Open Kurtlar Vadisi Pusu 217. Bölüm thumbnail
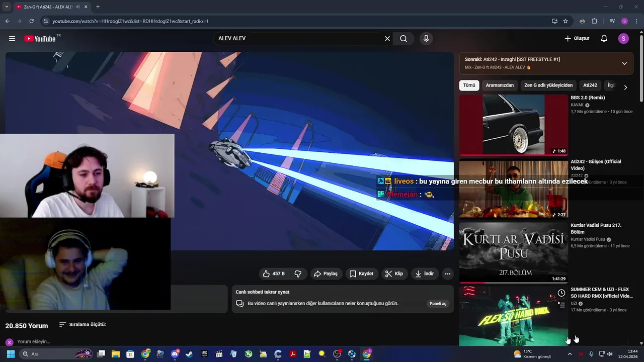This screenshot has width=644, height=362. click(x=513, y=253)
